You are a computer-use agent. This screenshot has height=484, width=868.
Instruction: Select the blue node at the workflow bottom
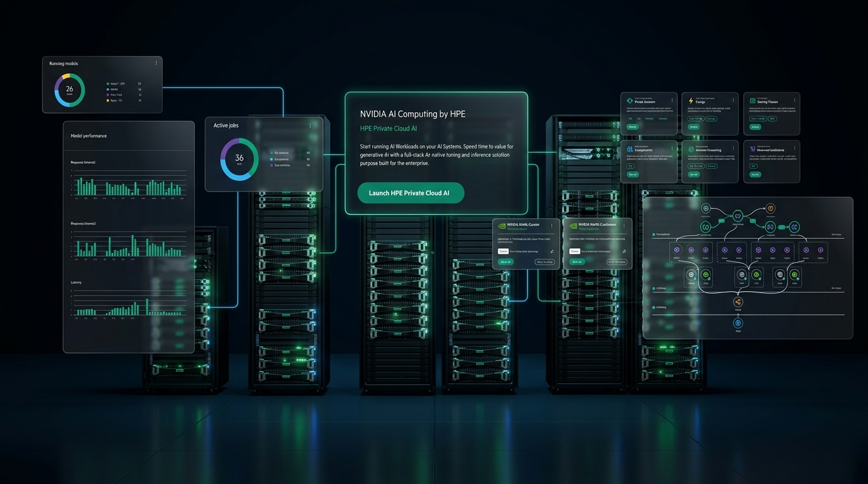coord(738,323)
